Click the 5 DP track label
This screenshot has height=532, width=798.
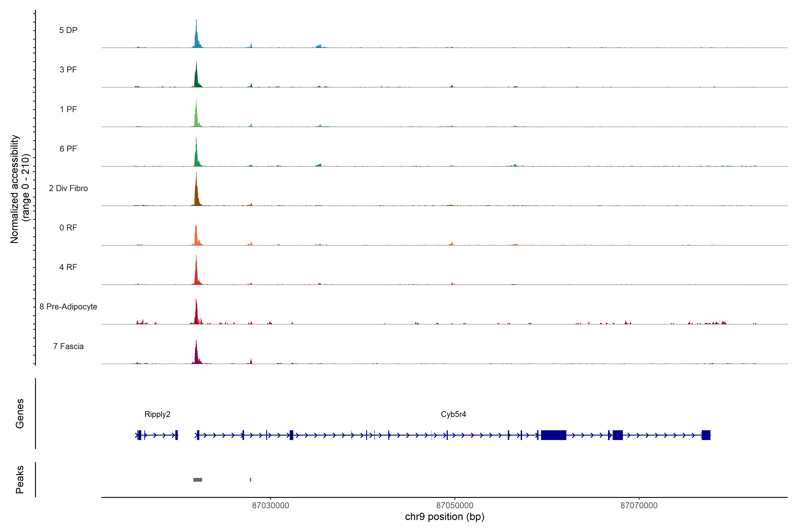68,30
